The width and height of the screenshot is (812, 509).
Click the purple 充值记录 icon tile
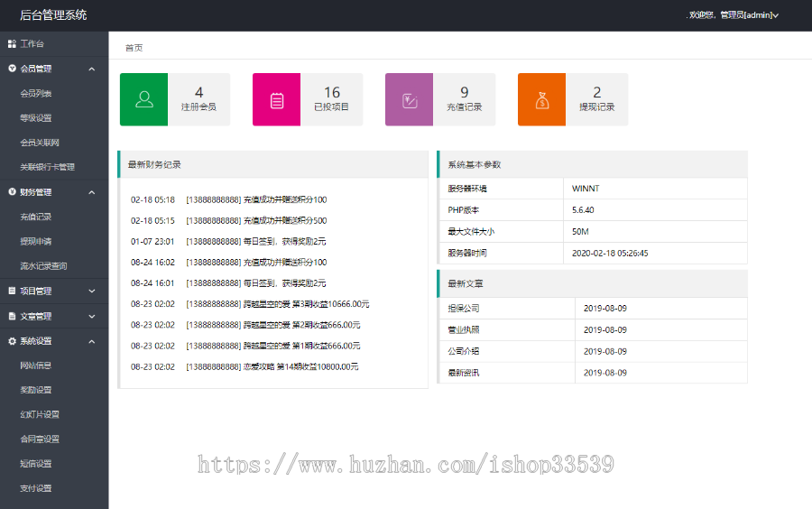[409, 99]
